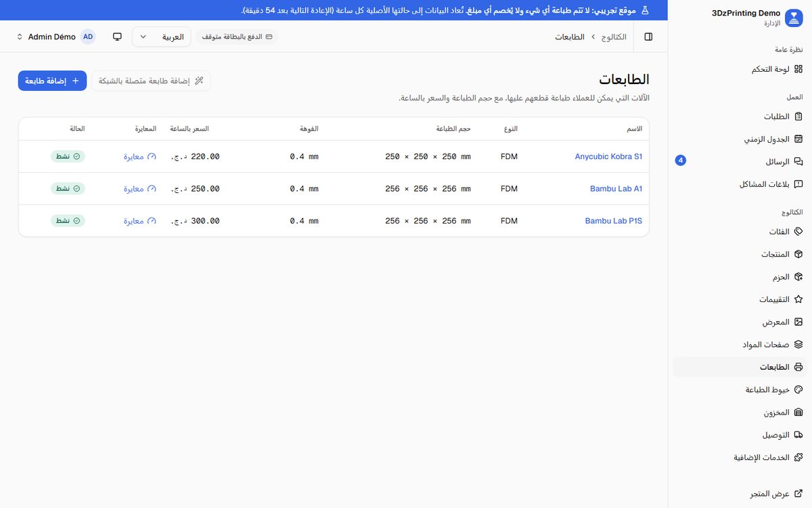
Task: Click معايرة link for Bambu Lab P1S
Action: (x=140, y=221)
